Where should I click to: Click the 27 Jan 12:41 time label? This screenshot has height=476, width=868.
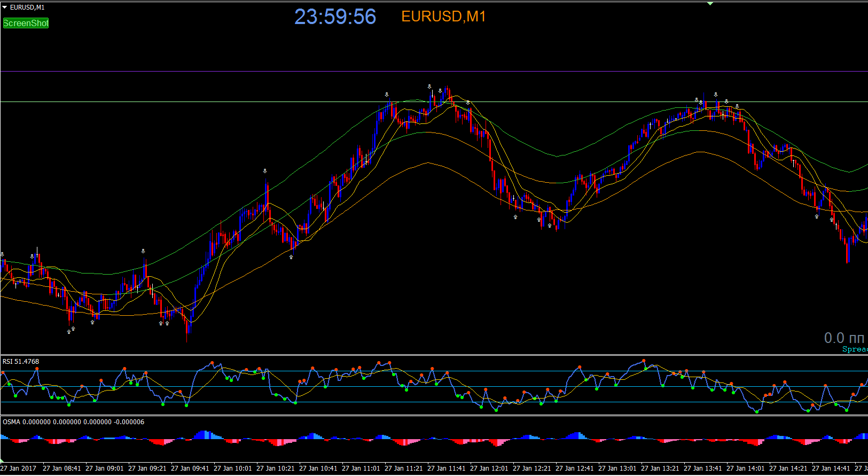tap(575, 469)
